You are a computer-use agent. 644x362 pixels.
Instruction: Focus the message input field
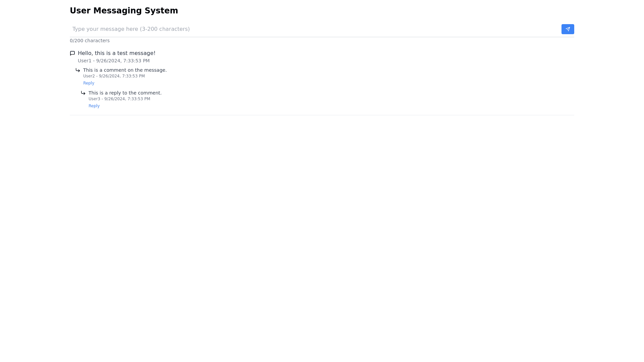302,29
